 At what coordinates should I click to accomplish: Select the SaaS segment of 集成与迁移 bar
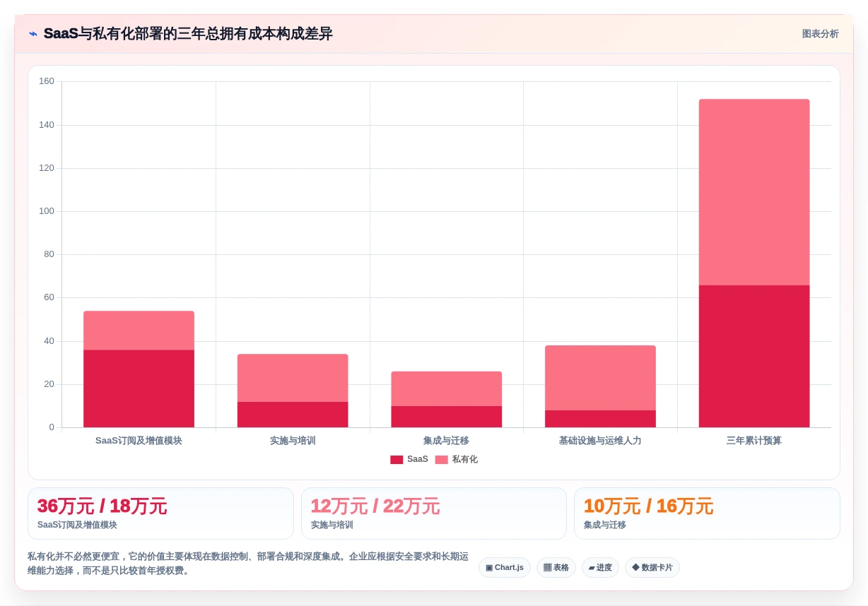point(447,417)
